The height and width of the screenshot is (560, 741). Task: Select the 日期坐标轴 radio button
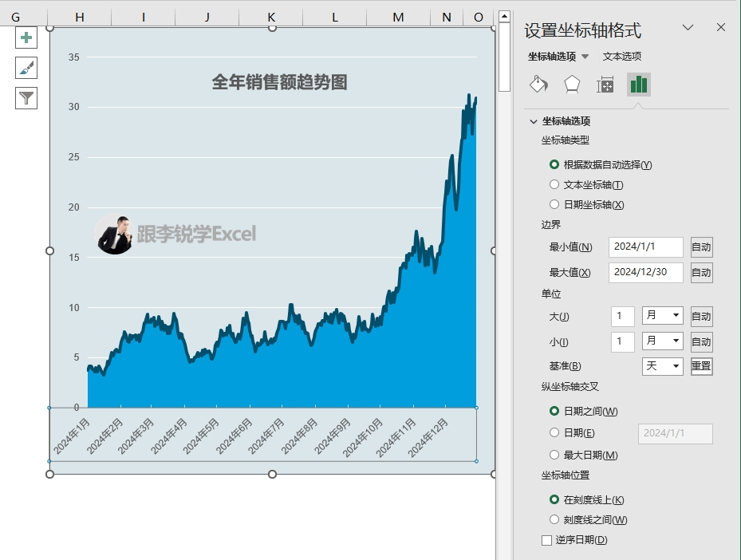(554, 205)
